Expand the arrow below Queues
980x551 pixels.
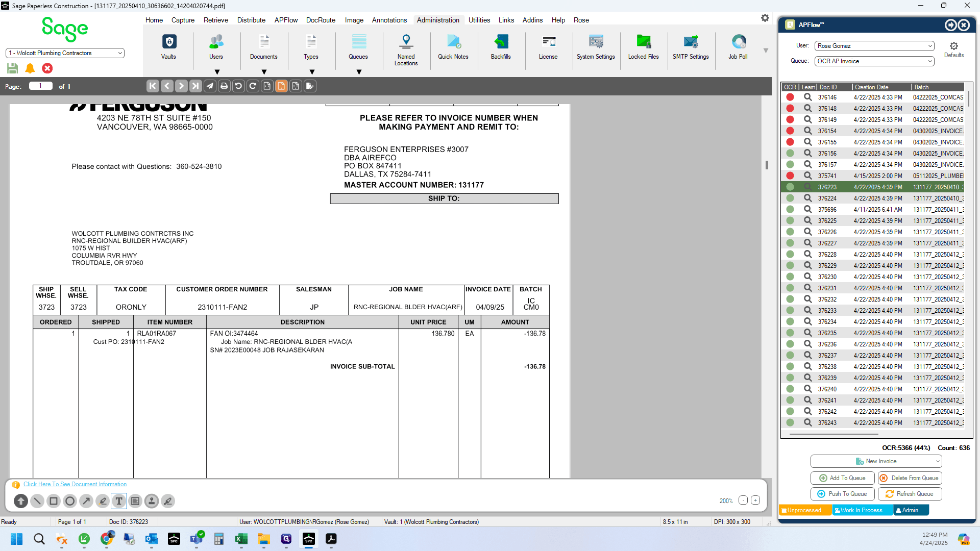click(x=359, y=72)
